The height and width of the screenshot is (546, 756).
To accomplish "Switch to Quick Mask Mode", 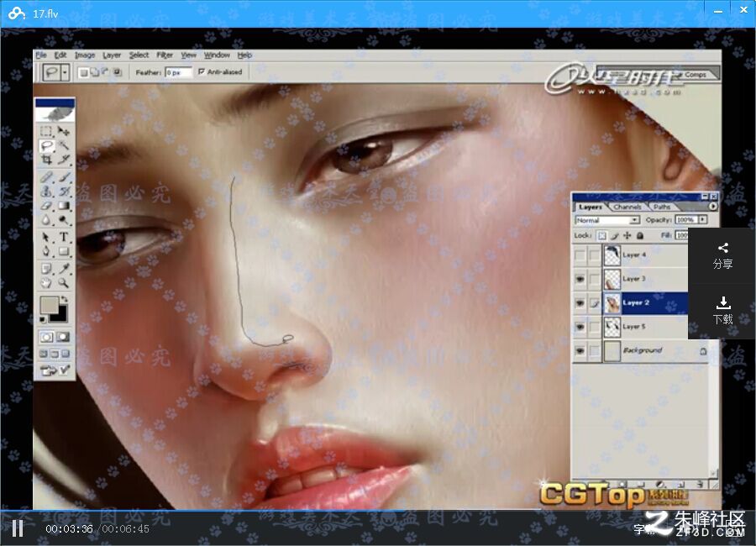I will point(64,337).
